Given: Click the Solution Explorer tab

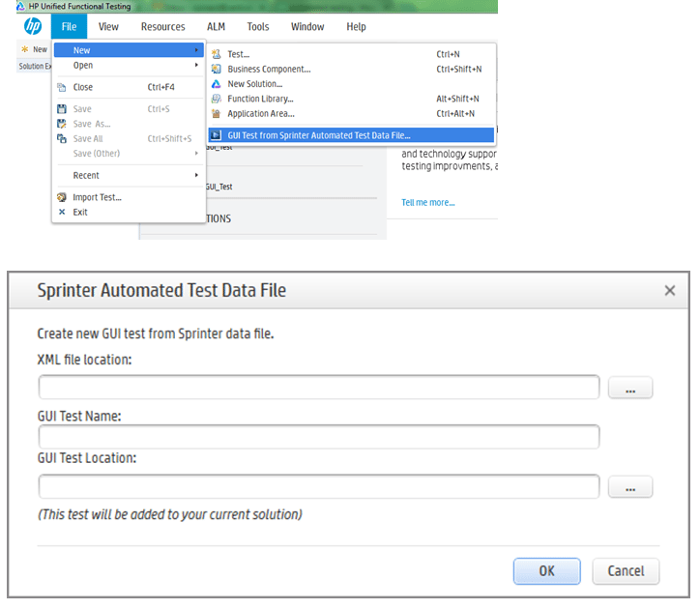Looking at the screenshot, I should pyautogui.click(x=35, y=66).
